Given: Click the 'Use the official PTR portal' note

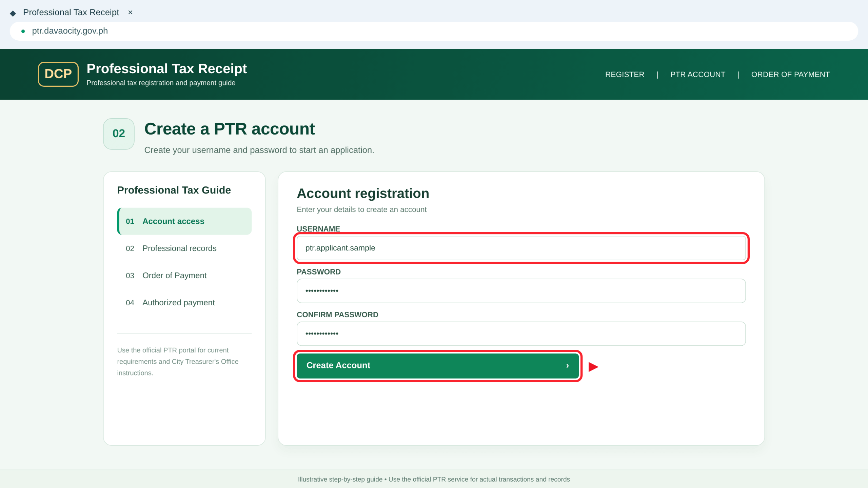Looking at the screenshot, I should 178,361.
